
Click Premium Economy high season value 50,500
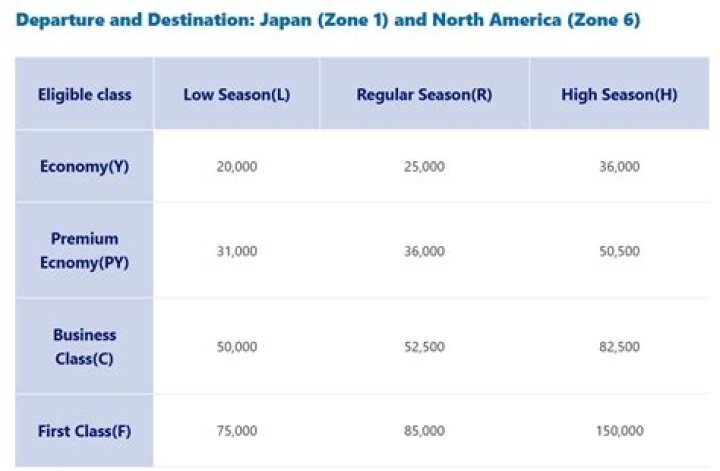620,251
